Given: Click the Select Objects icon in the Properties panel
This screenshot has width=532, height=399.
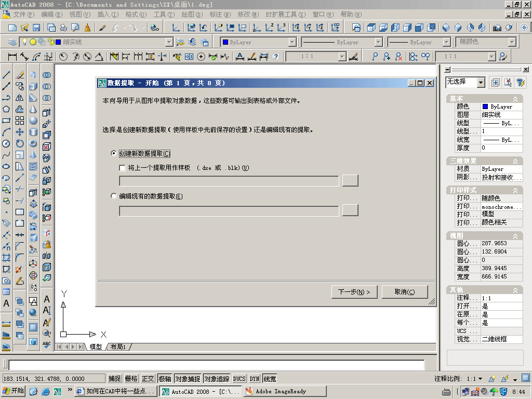Looking at the screenshot, I should click(x=508, y=83).
